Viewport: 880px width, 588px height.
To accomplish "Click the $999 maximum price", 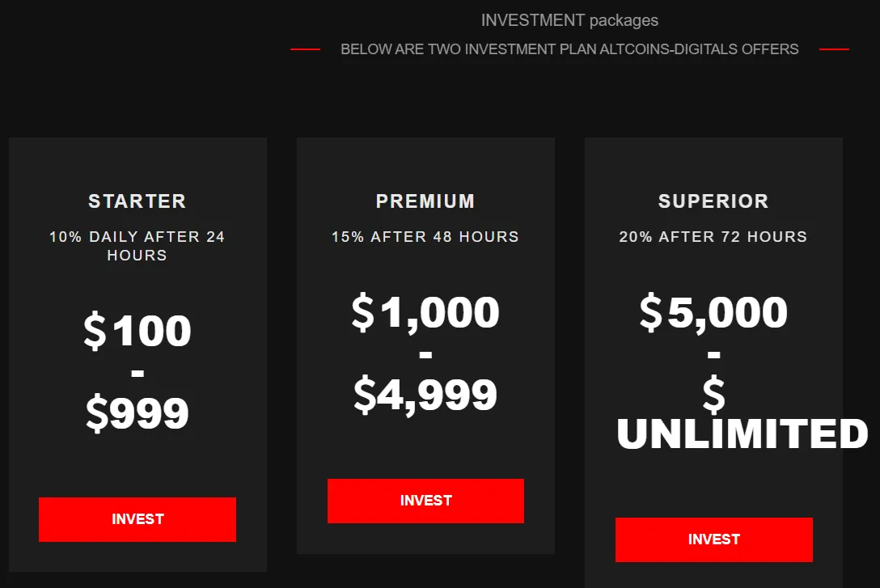I will [137, 413].
